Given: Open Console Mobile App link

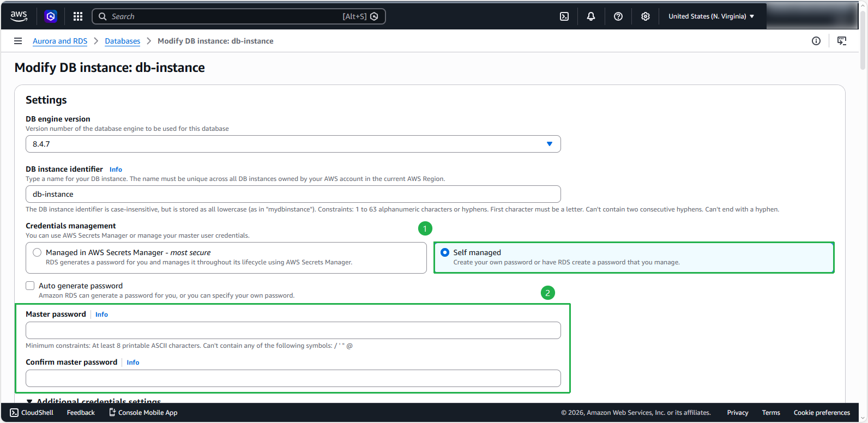Looking at the screenshot, I should coord(143,413).
